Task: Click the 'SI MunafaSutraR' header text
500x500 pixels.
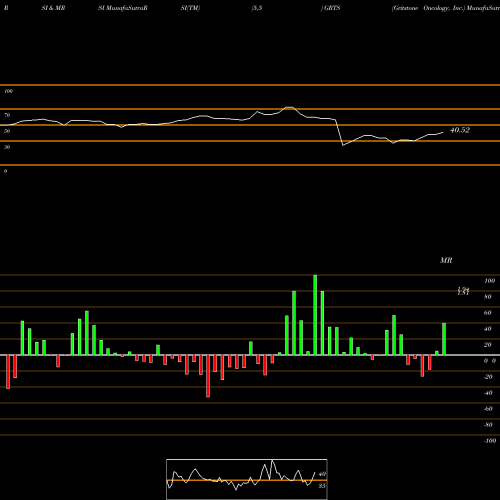Action: 123,8
